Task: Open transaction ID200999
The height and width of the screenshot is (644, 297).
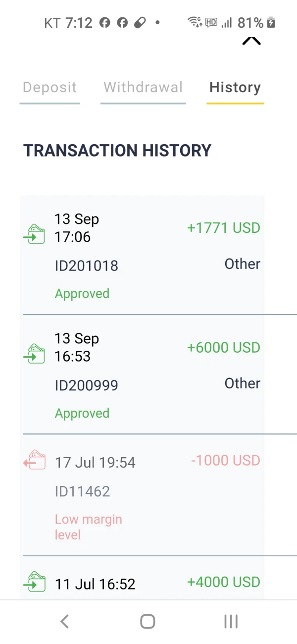Action: (x=87, y=385)
